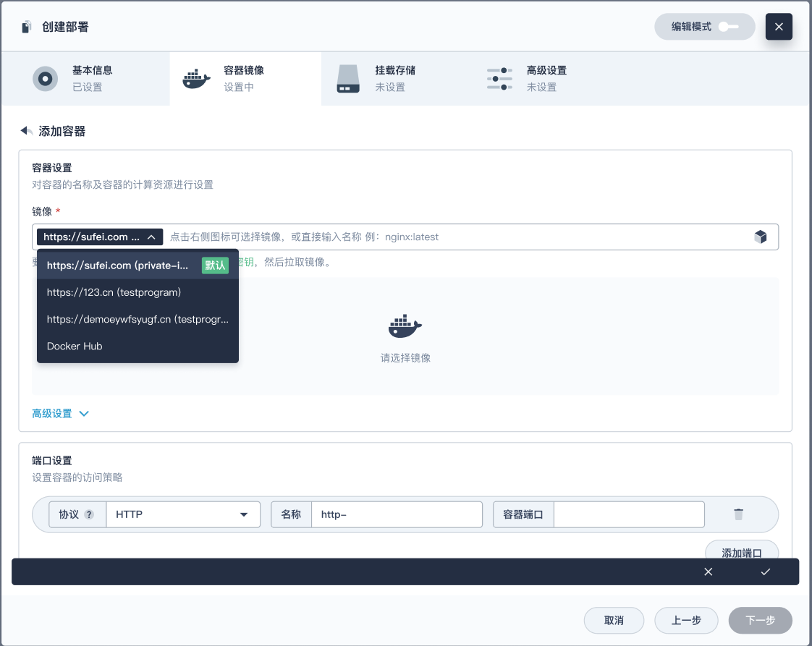This screenshot has height=646, width=812.
Task: Click the storage disk icon for 挂载存储
Action: point(348,79)
